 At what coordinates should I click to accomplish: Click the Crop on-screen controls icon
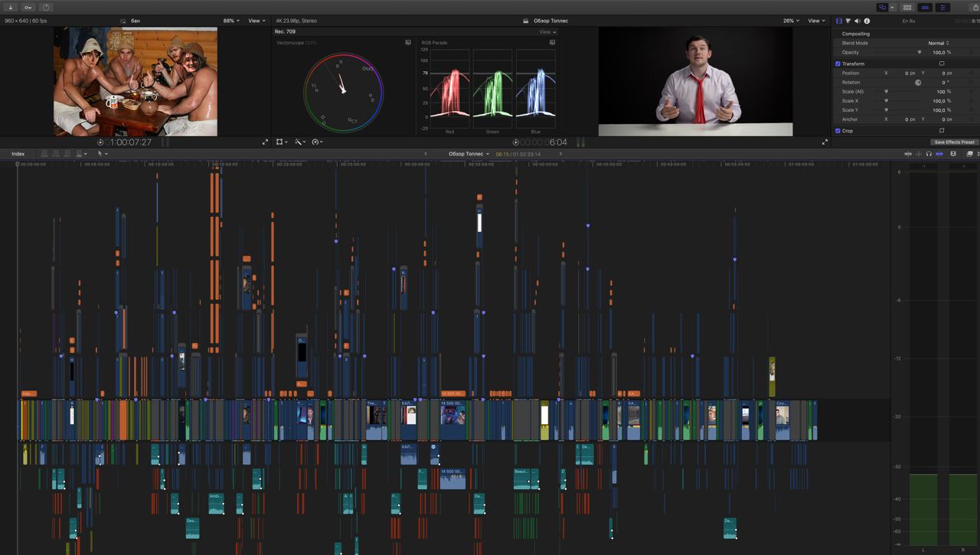point(942,131)
